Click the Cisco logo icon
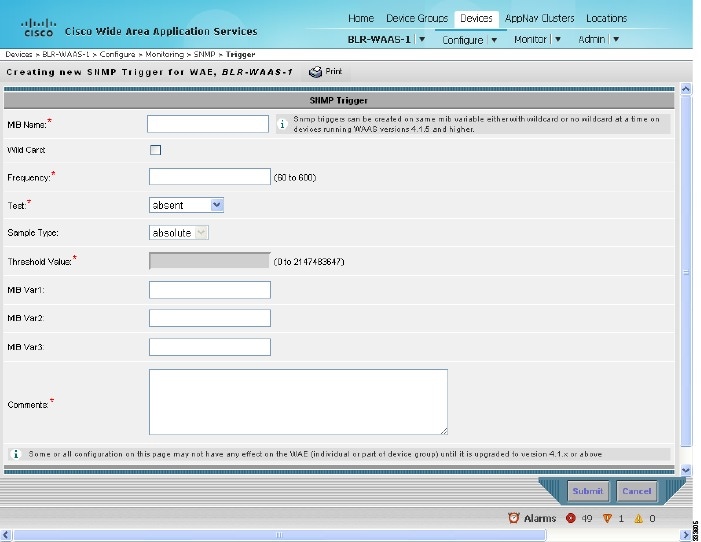The image size is (701, 542). (38, 27)
